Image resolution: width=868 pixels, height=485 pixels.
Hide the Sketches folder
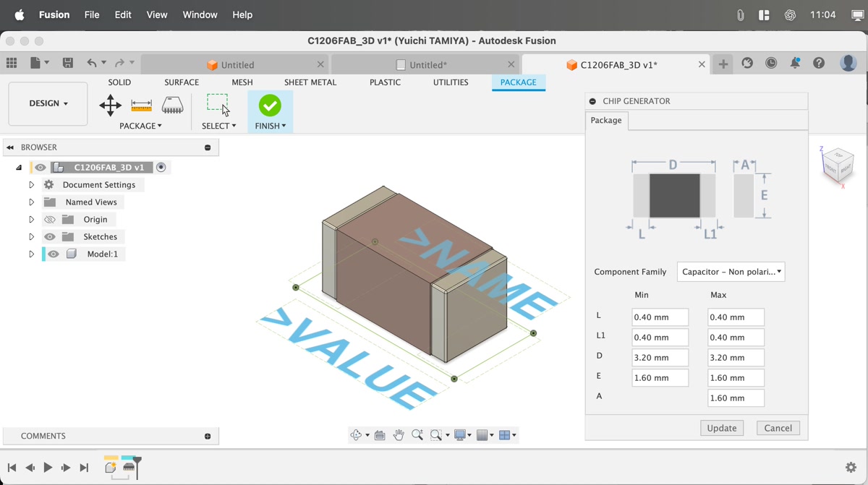pos(50,236)
